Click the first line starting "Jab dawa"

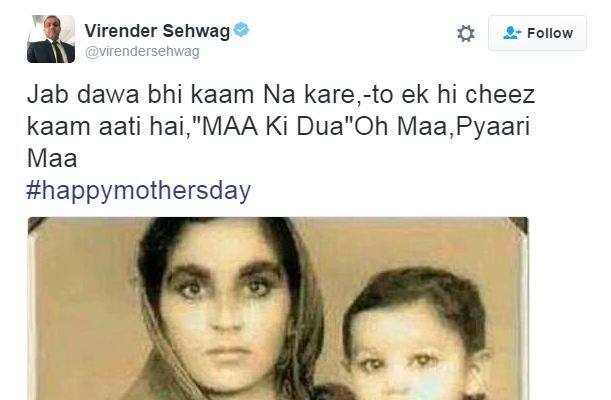[281, 95]
